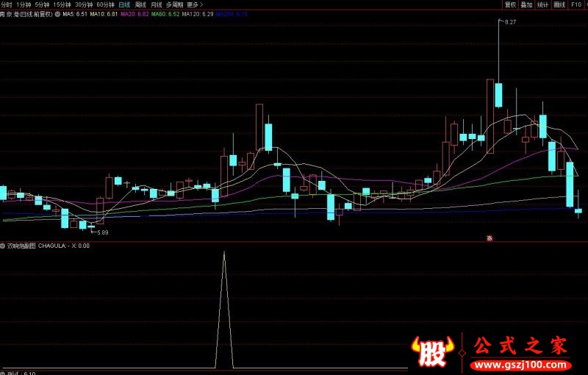Screen dimensions: 588x375
Task: Switch chart to the 15分钟 period
Action: 62,4
